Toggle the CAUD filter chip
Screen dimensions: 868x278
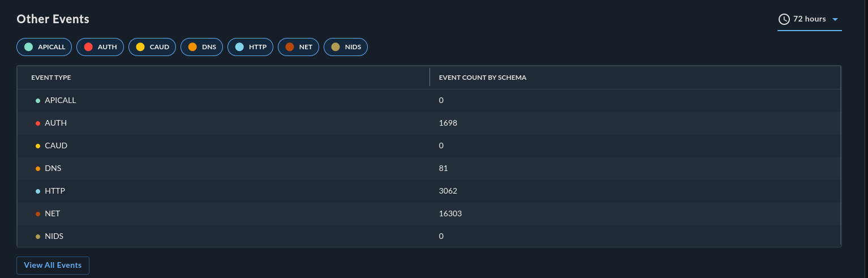(152, 47)
